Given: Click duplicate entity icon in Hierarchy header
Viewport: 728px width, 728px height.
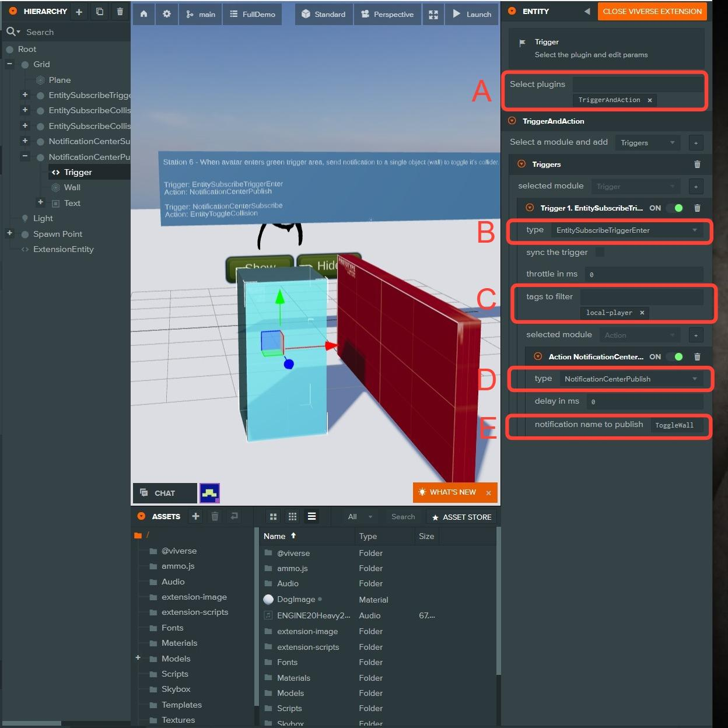Looking at the screenshot, I should pos(100,12).
